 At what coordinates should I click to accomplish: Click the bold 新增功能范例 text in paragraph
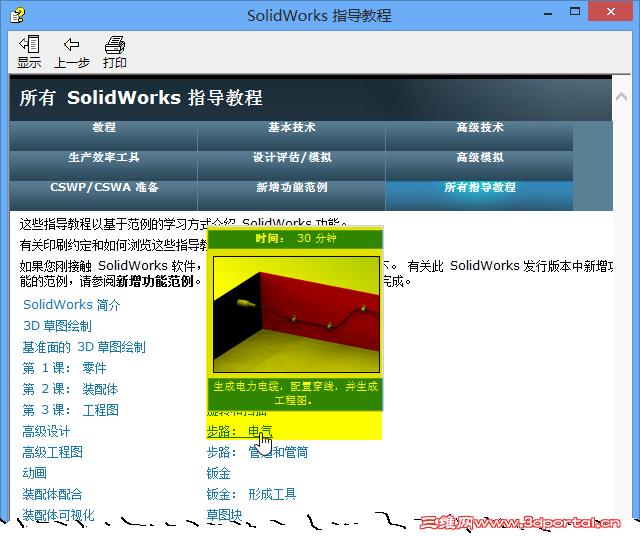pos(155,281)
